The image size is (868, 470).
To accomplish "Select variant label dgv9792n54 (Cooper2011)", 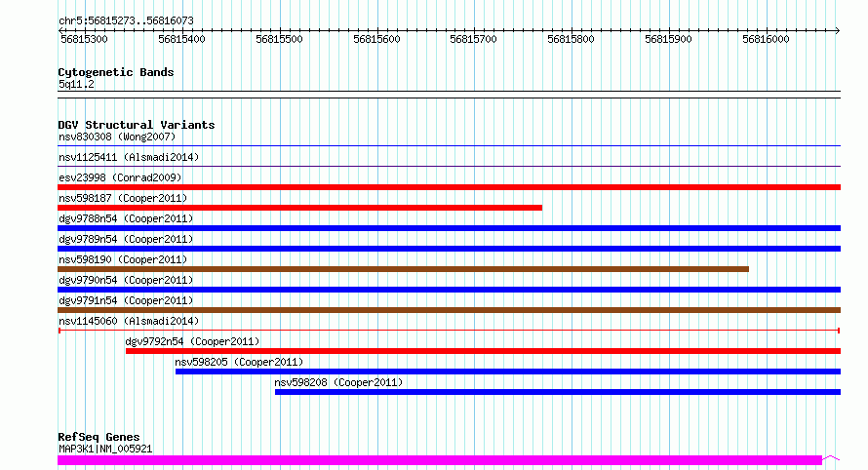I will [x=192, y=341].
